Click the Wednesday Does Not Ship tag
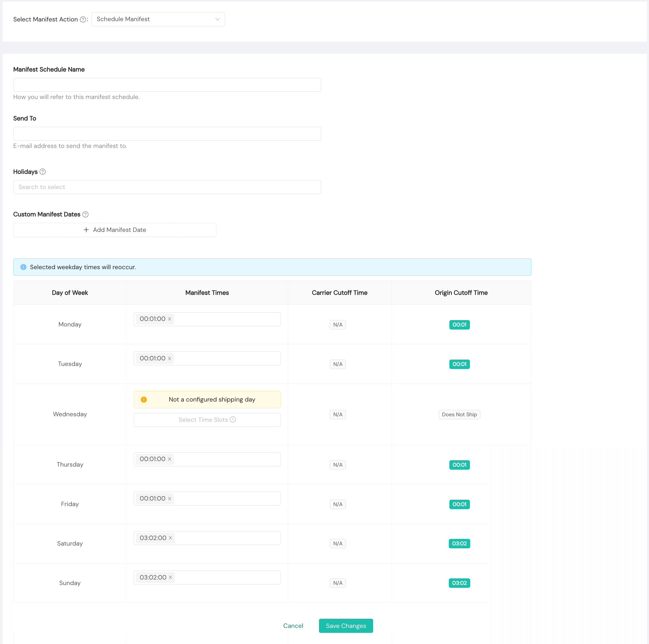Screen dimensions: 649x644 tap(459, 415)
